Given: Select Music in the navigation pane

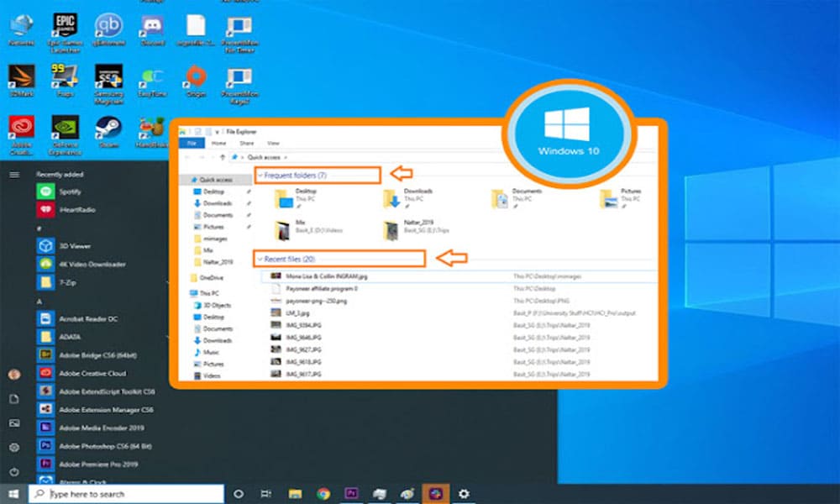Looking at the screenshot, I should point(207,353).
